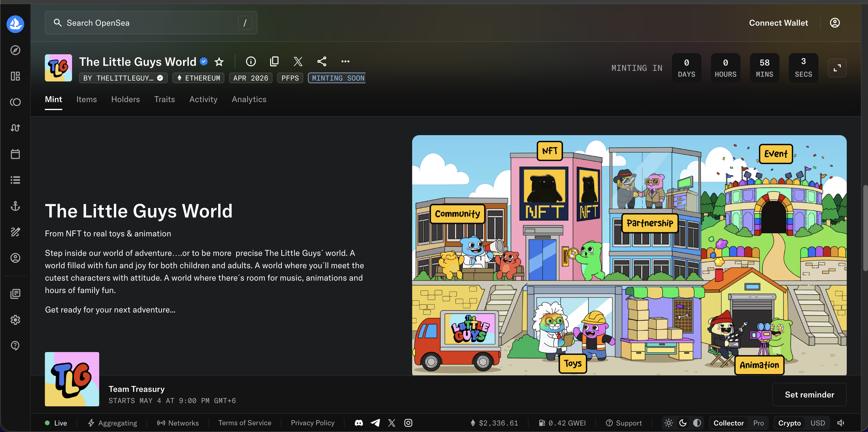Open the Drops calendar icon in sidebar
868x432 pixels.
(15, 154)
